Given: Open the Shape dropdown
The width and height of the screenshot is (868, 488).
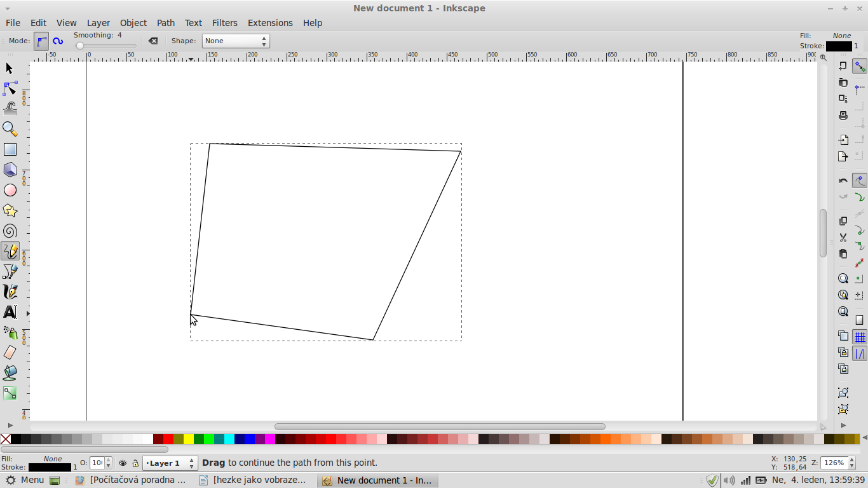Looking at the screenshot, I should tap(236, 41).
